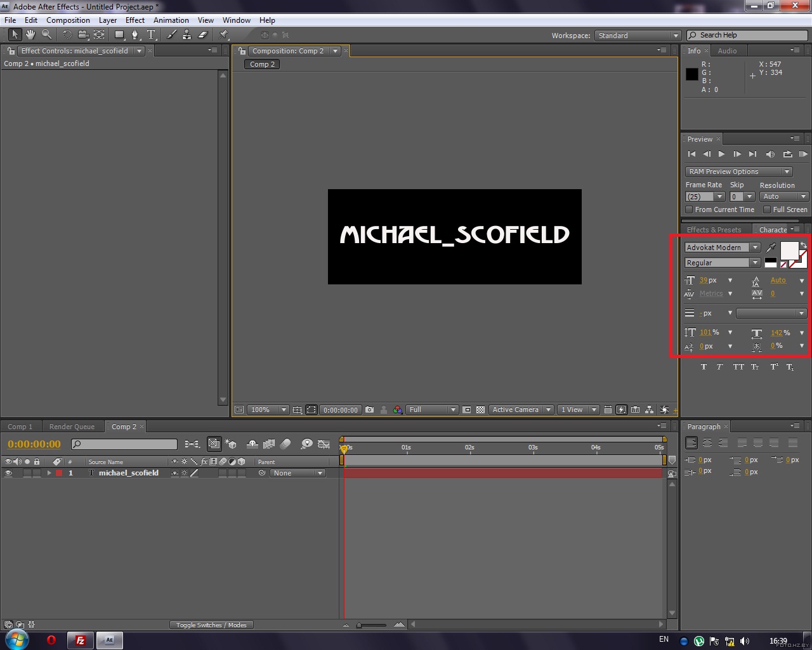Toggle pixel aspect ratio correction
The image size is (812, 650).
(x=608, y=410)
